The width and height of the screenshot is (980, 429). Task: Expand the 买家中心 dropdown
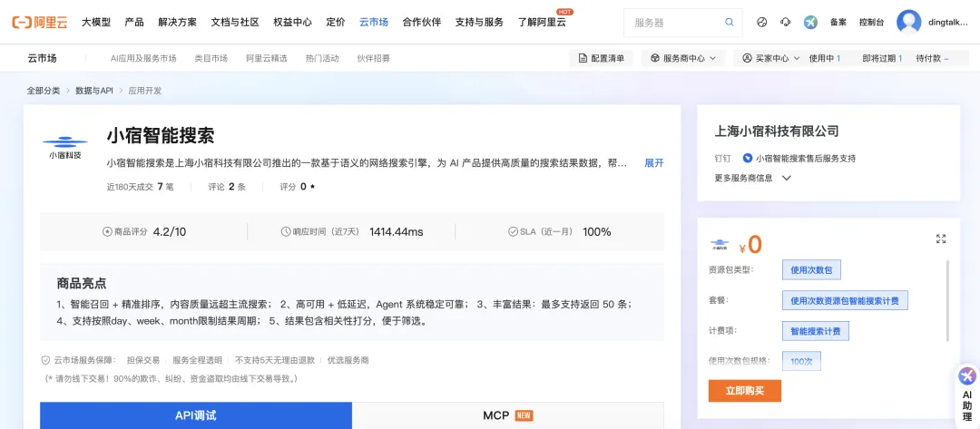click(x=797, y=58)
